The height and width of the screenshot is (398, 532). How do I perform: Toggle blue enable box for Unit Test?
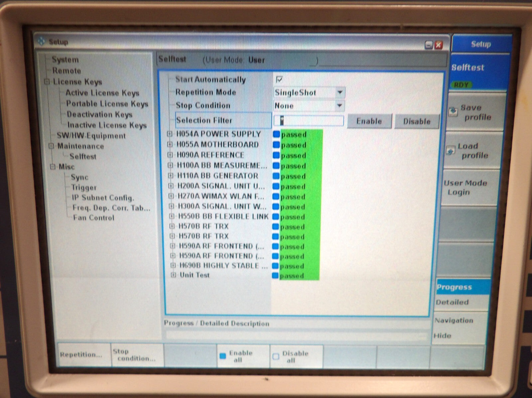tap(275, 276)
